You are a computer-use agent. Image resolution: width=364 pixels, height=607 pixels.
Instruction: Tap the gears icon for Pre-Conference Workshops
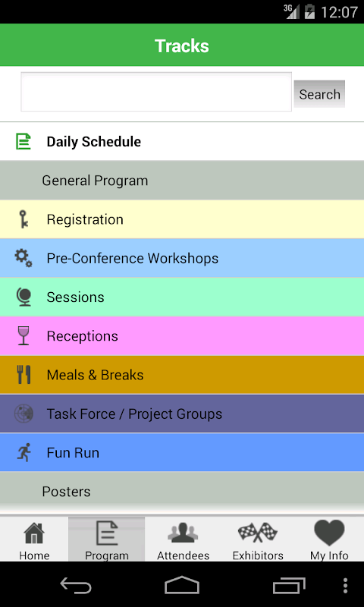point(24,258)
